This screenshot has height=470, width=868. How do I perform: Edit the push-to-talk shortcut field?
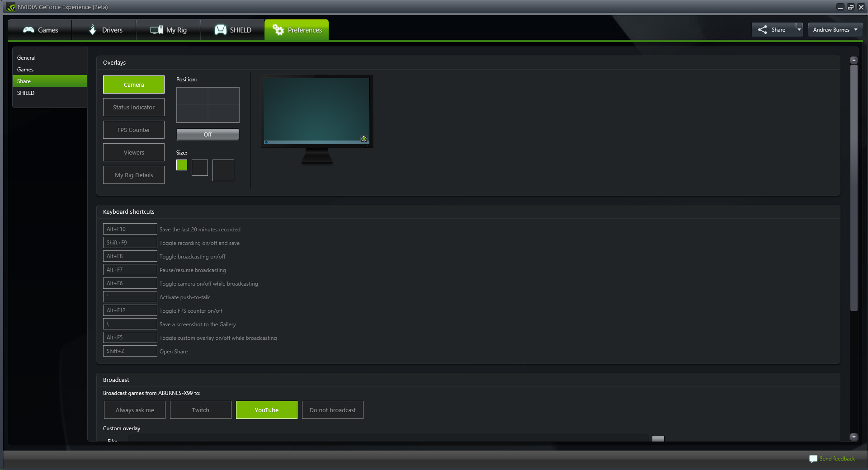tap(130, 297)
